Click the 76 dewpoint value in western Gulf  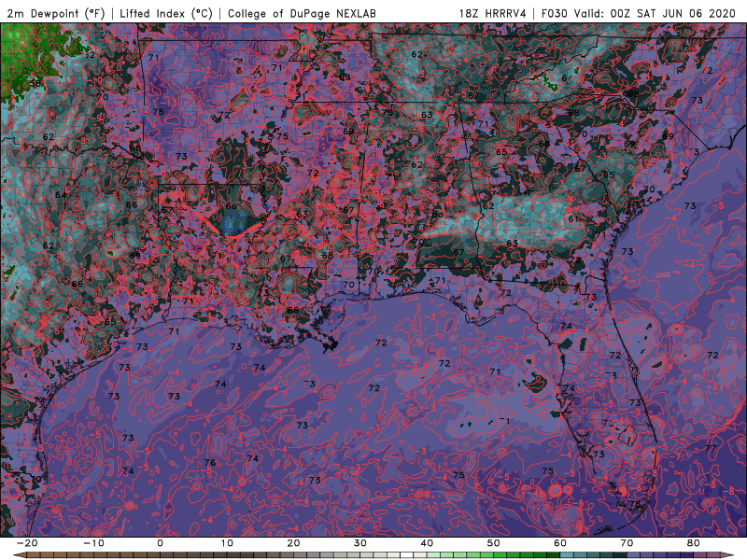coord(209,462)
